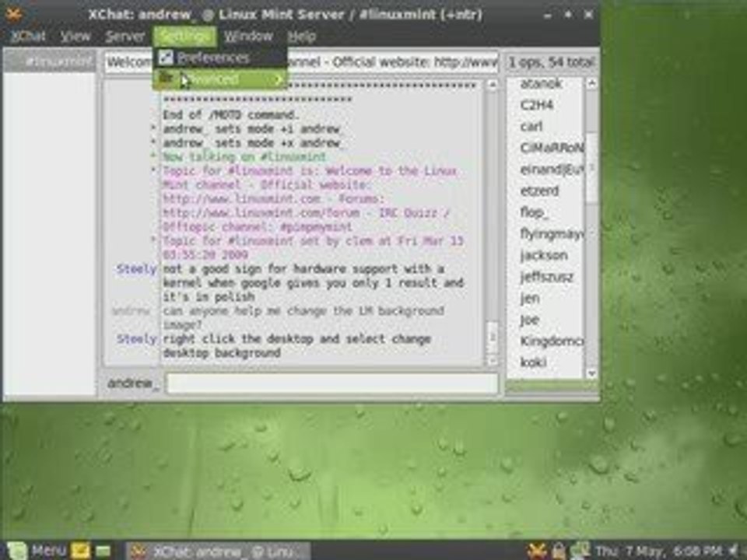Click the yellow mail icon on panel
Screen dimensions: 747x560
pyautogui.click(x=80, y=551)
